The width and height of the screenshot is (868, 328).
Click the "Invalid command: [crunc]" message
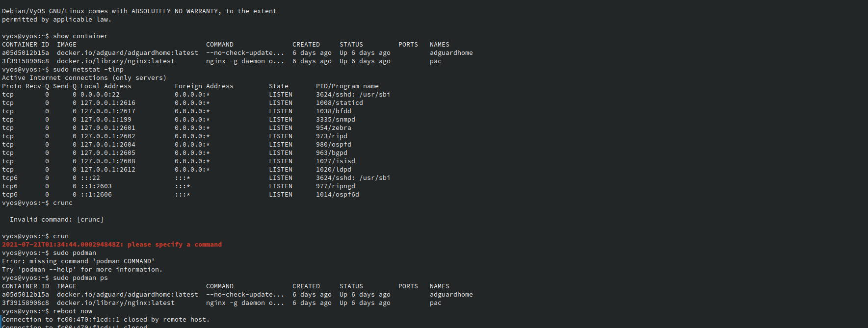(56, 220)
